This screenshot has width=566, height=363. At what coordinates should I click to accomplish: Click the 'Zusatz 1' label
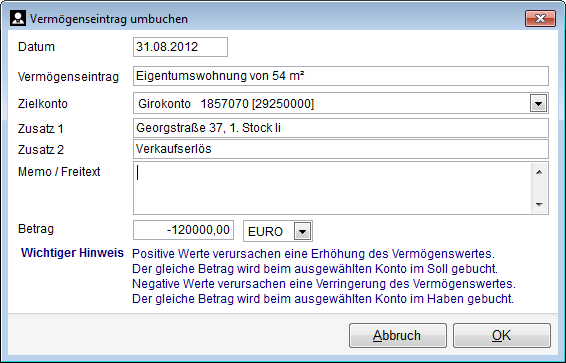tap(41, 128)
